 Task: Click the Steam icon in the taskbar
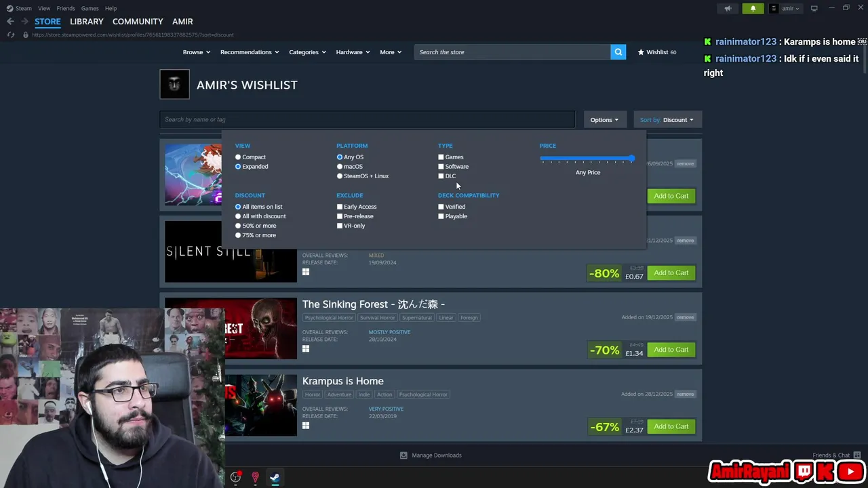[x=275, y=477]
